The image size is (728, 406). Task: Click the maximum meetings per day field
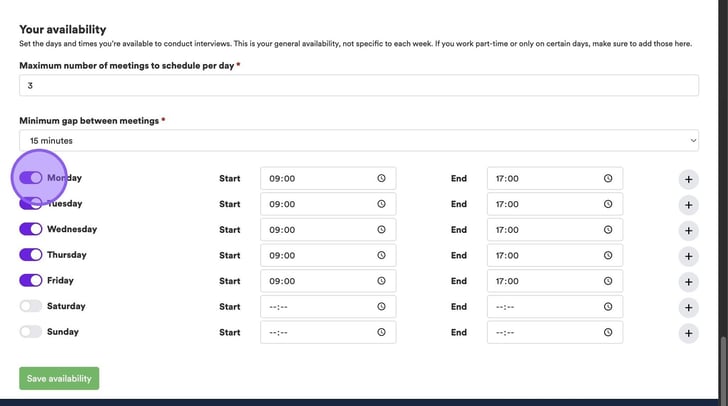click(358, 86)
